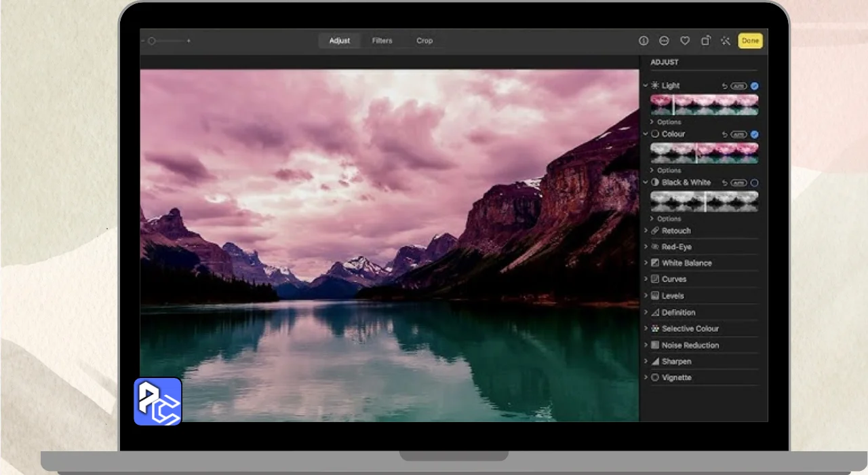Click the Selective Colour icon

(x=655, y=328)
